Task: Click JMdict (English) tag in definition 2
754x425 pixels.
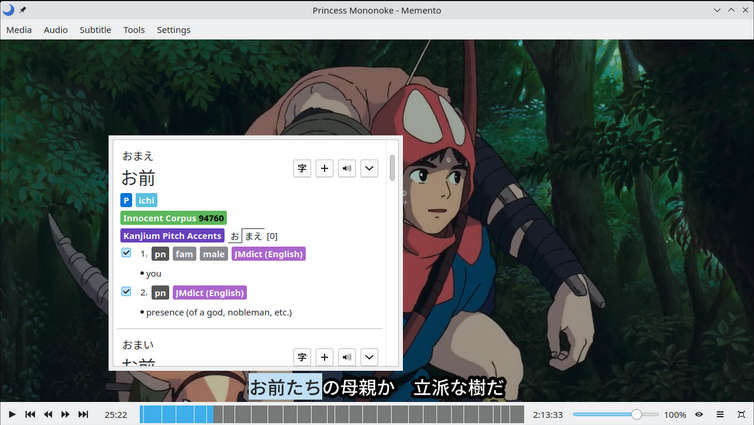Action: click(x=210, y=293)
